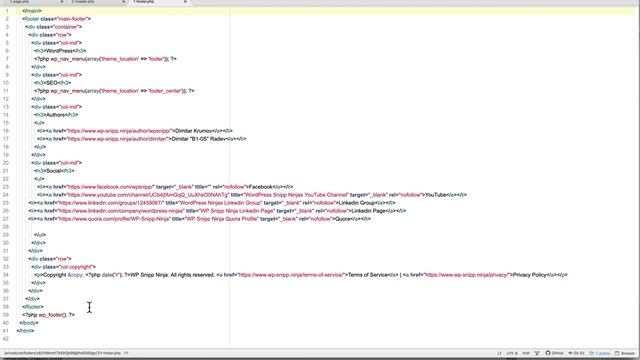
Task: Click the file path in status bar
Action: [x=63, y=353]
